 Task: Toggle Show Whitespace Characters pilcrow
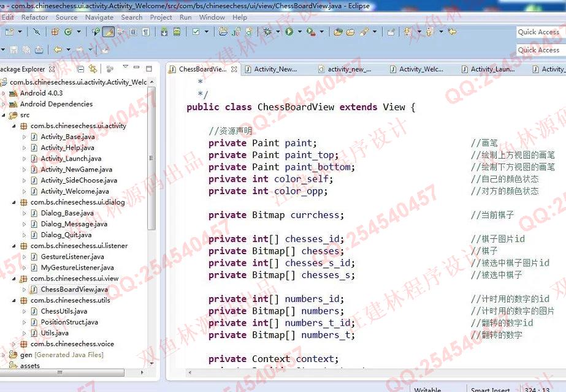[146, 32]
